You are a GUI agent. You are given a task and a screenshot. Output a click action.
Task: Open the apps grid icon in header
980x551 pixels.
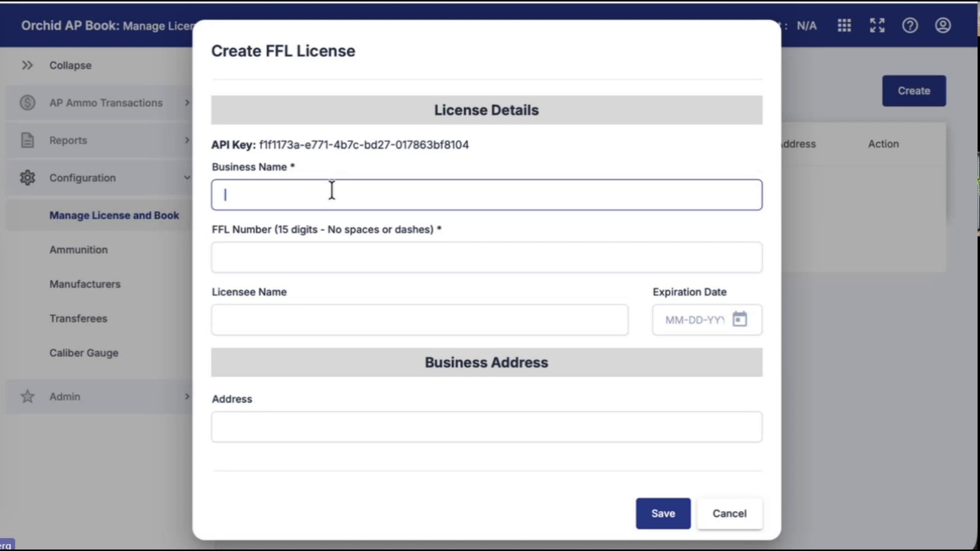pyautogui.click(x=844, y=26)
